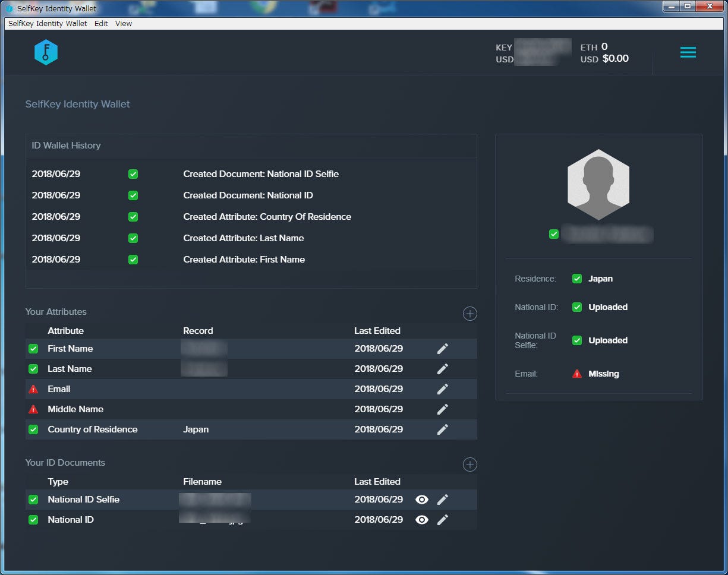Edit the Last Name attribute pencil
Image resolution: width=728 pixels, height=575 pixels.
(443, 369)
